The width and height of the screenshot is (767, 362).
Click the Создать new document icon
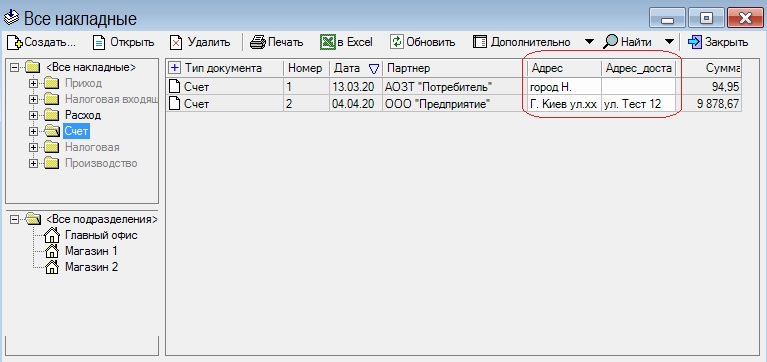[x=15, y=42]
